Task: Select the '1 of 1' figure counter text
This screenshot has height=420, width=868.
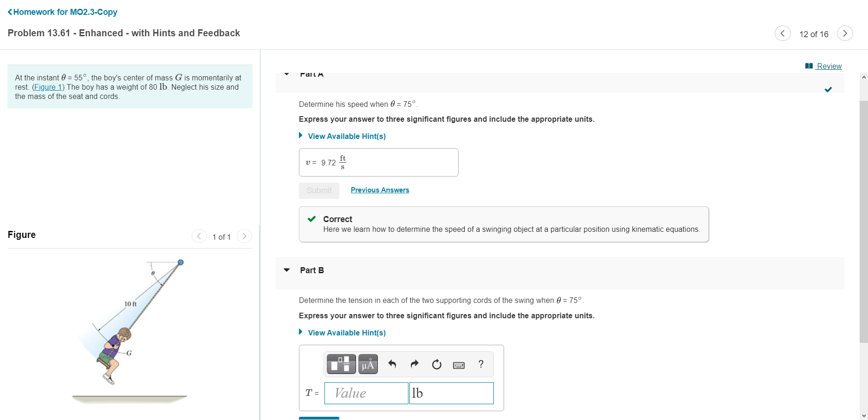Action: pyautogui.click(x=221, y=237)
